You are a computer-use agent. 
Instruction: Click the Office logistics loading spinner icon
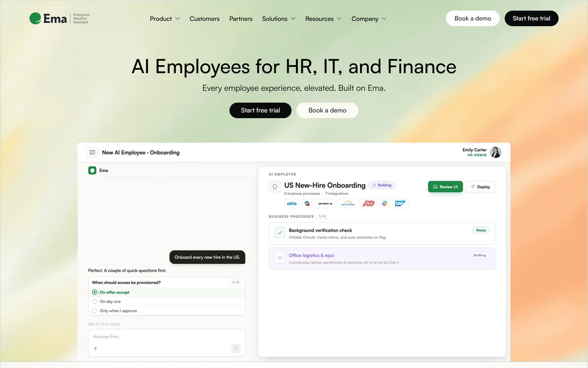[x=280, y=257]
